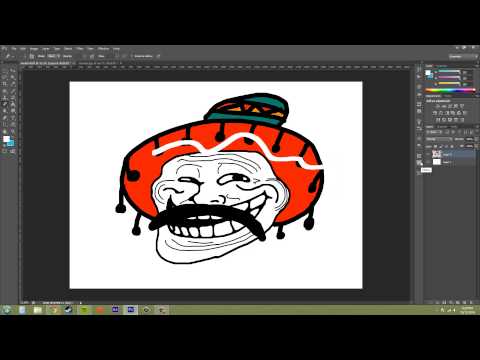Select the Pen tool
This screenshot has height=360, width=480.
pyautogui.click(x=4, y=117)
